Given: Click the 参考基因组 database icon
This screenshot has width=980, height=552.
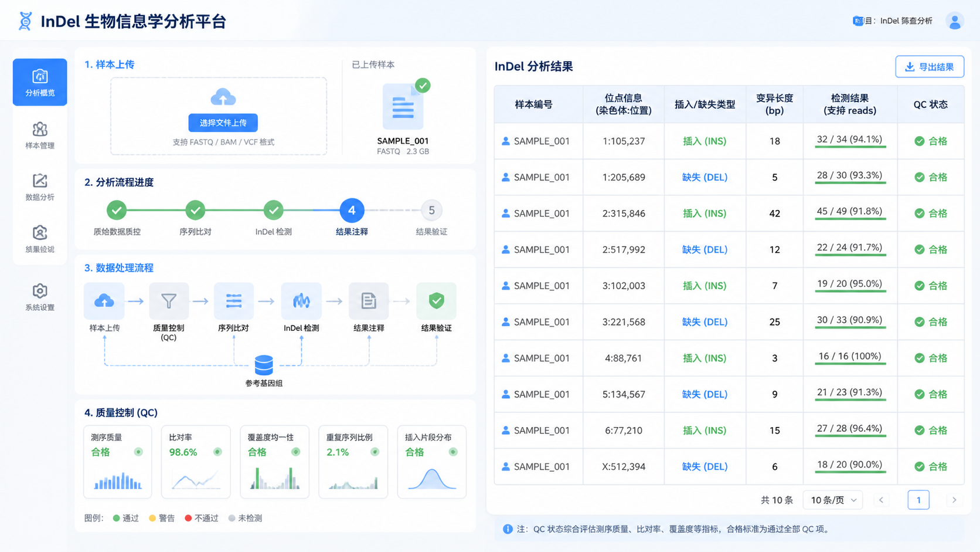Looking at the screenshot, I should 264,365.
